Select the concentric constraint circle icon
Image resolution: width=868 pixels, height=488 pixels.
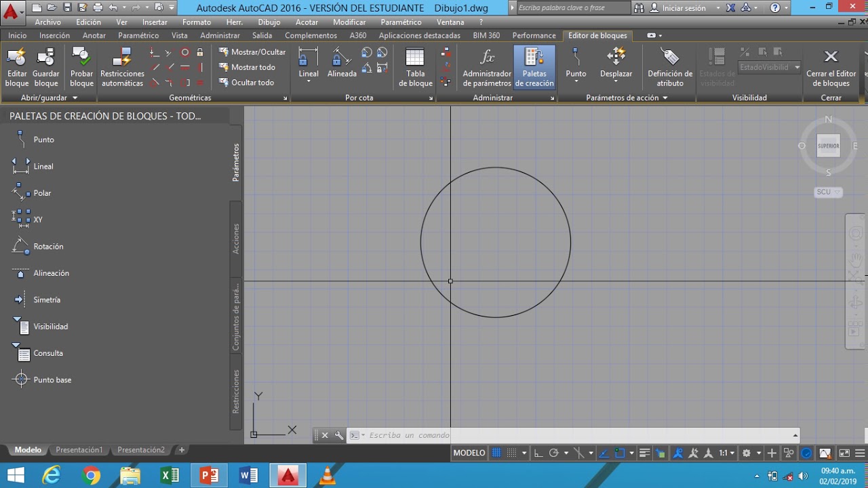[x=184, y=52]
